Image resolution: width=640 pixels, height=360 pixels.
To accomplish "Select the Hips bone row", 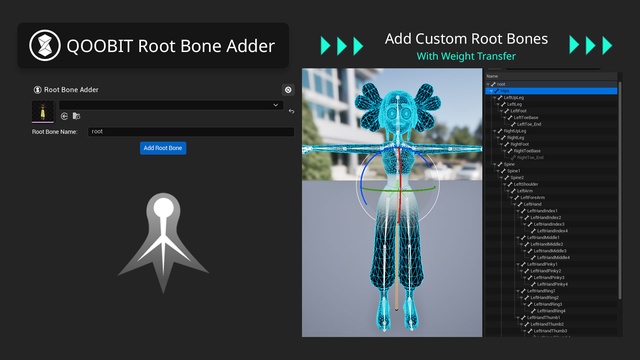I will coord(551,91).
